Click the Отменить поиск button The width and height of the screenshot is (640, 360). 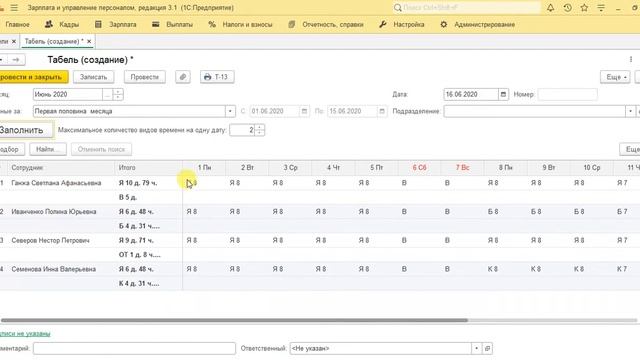coord(101,149)
